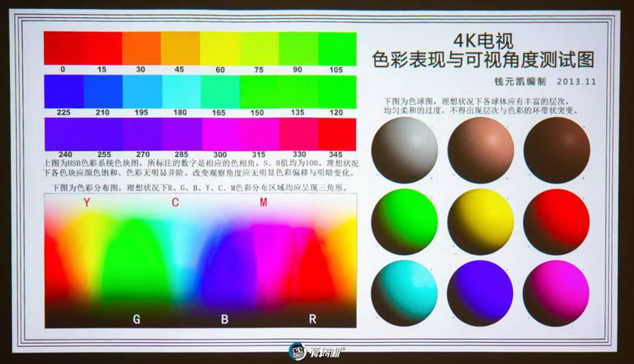Click the magenta swatch labeled 300
The height and width of the screenshot is (364, 634).
(219, 134)
